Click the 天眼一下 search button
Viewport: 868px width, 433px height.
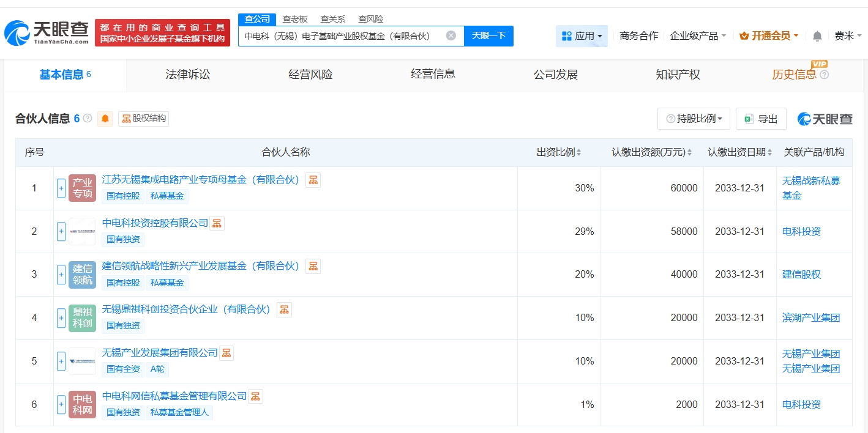pyautogui.click(x=488, y=35)
